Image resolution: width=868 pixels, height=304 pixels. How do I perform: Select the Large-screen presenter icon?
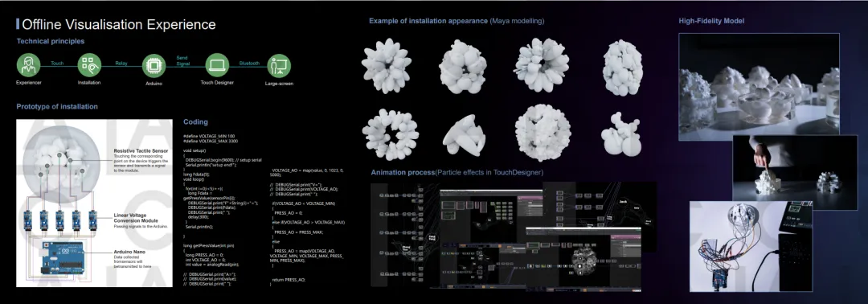(279, 66)
